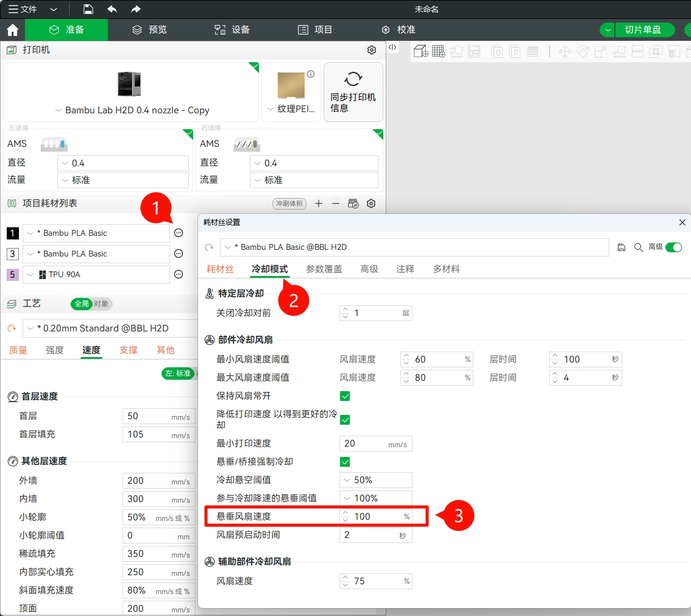Open printer settings gear icon
This screenshot has width=691, height=616.
pos(372,50)
